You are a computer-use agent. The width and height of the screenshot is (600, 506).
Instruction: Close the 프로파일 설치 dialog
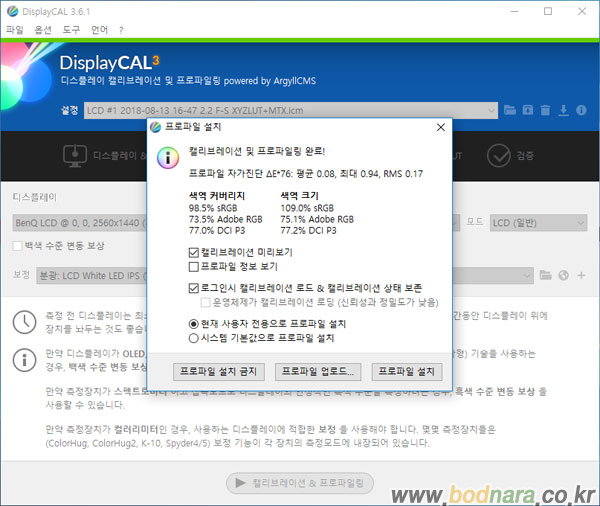pos(441,127)
